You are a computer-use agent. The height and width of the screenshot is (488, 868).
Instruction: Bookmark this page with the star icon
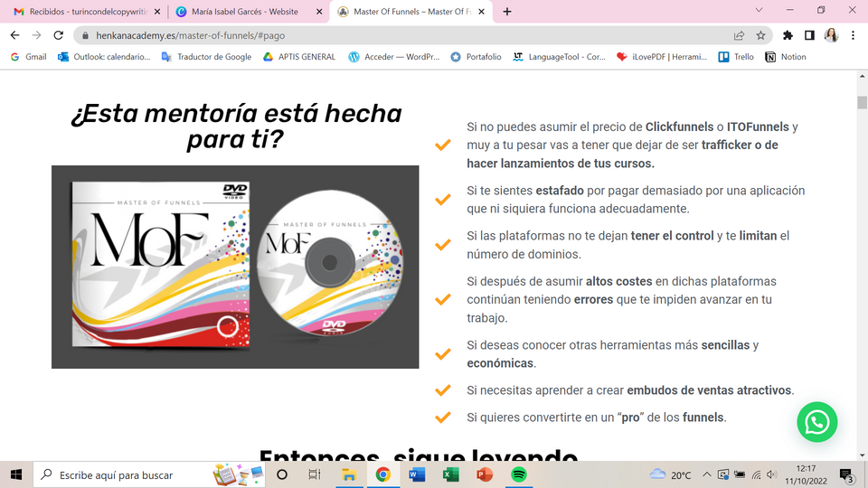(x=760, y=35)
